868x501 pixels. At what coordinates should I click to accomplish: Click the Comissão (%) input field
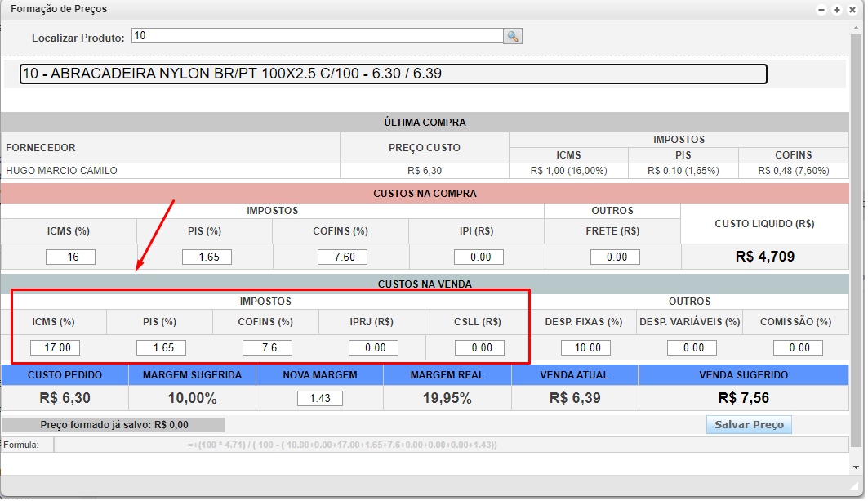[798, 347]
